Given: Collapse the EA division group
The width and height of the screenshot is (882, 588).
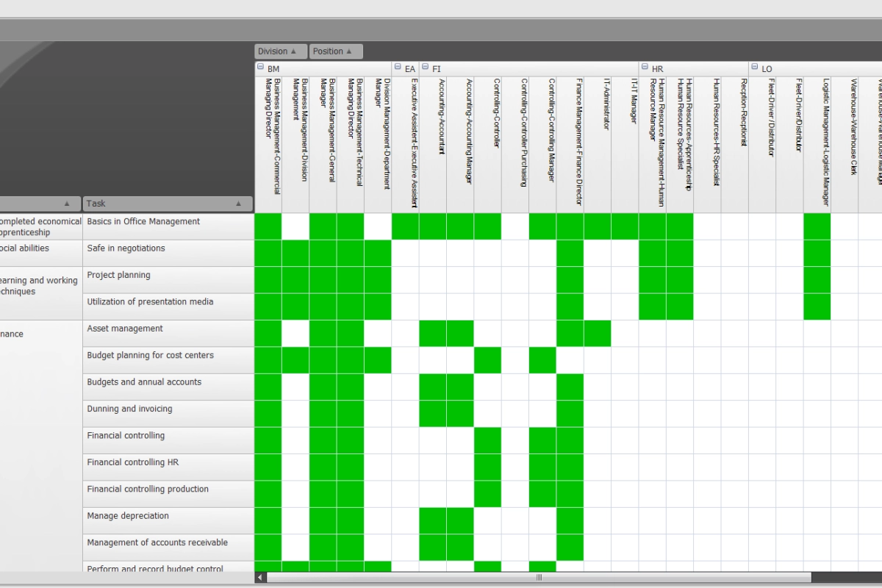Looking at the screenshot, I should (x=398, y=68).
